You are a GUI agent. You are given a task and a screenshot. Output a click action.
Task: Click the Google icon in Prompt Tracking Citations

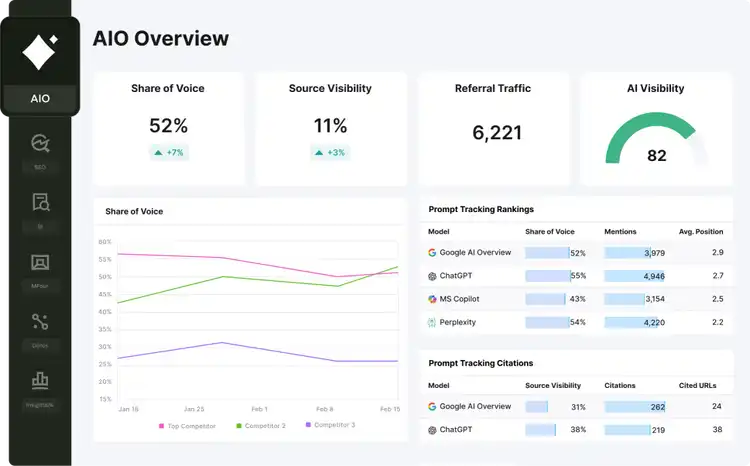click(432, 407)
